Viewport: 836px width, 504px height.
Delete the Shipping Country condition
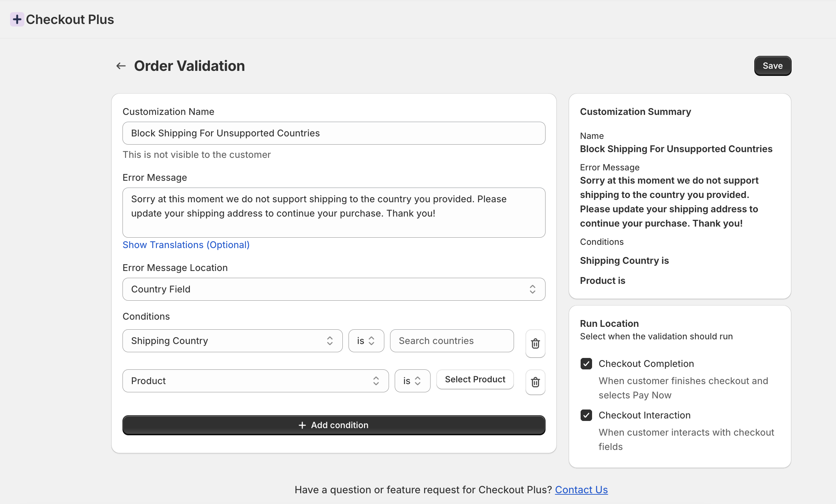click(x=535, y=344)
